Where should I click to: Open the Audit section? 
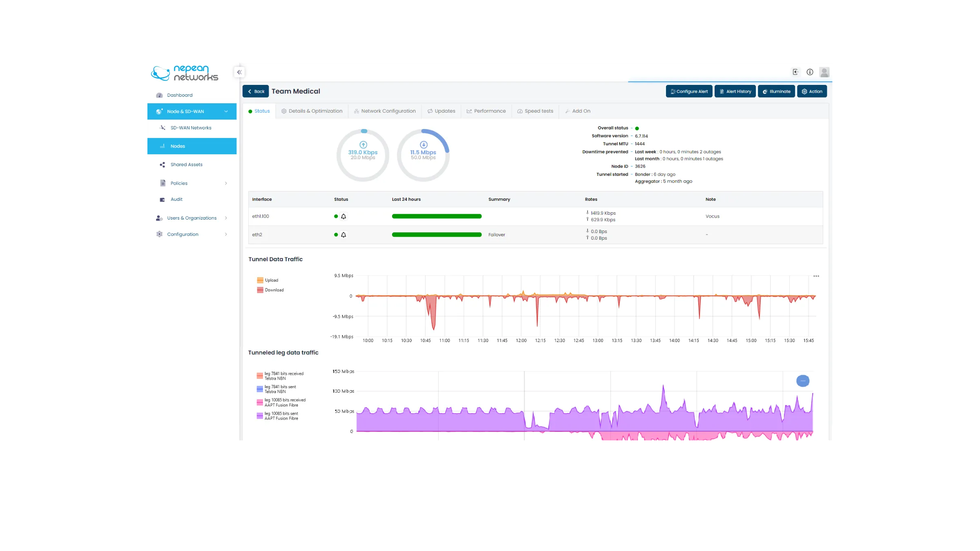coord(176,199)
